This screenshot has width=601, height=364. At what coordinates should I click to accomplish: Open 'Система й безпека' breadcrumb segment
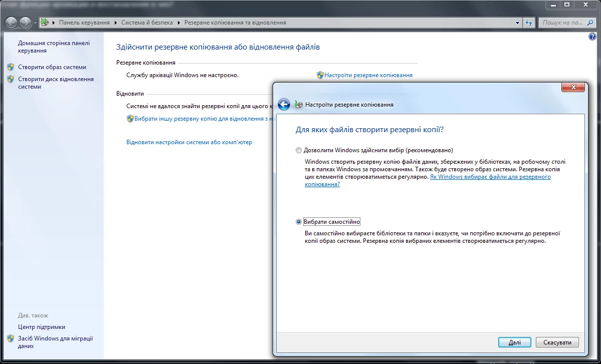pyautogui.click(x=147, y=23)
